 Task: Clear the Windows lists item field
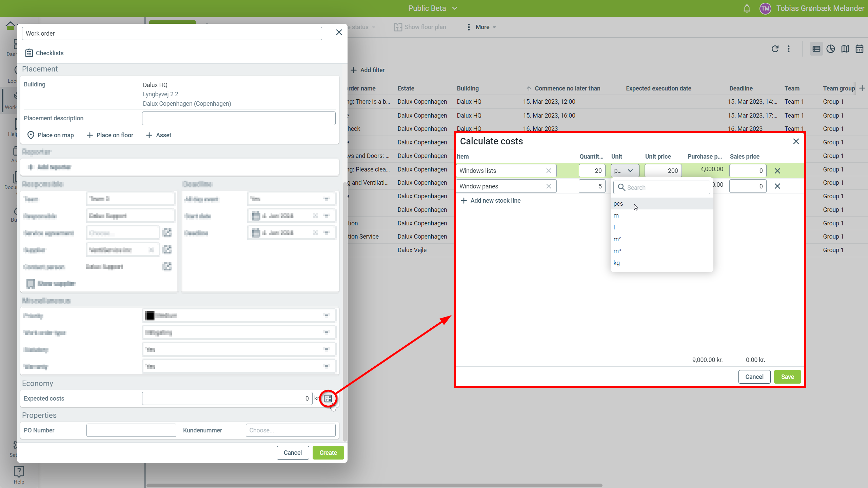click(549, 171)
